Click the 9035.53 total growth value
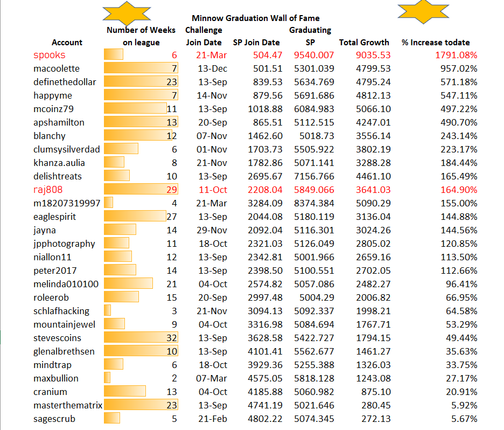Image resolution: width=504 pixels, height=430 pixels. 373,55
